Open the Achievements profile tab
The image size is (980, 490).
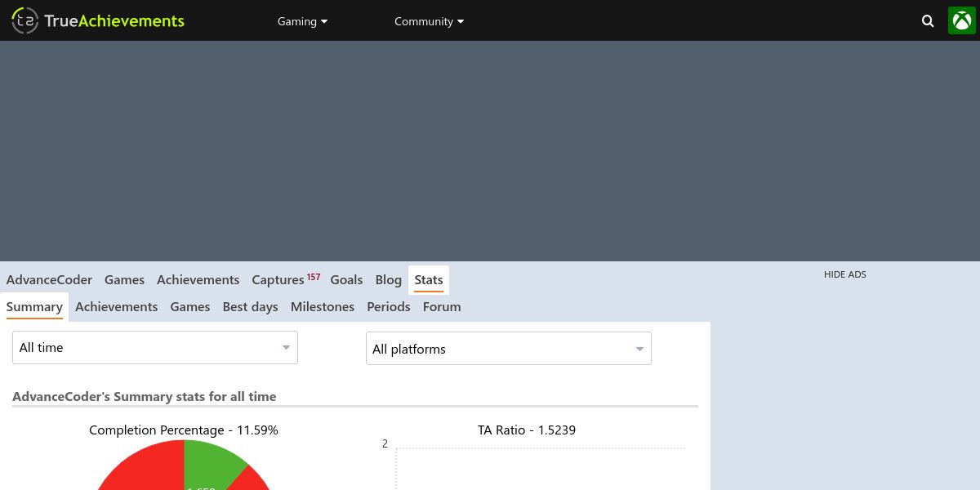[198, 279]
